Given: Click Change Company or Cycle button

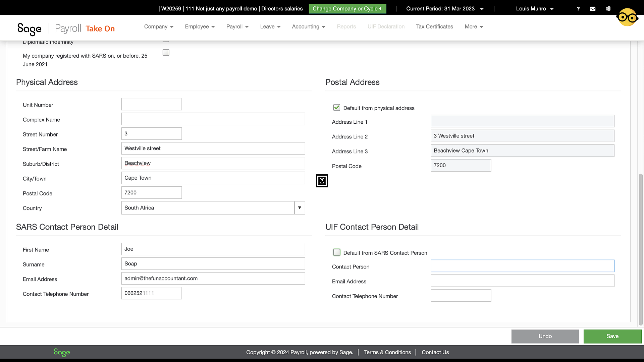Looking at the screenshot, I should tap(347, 9).
